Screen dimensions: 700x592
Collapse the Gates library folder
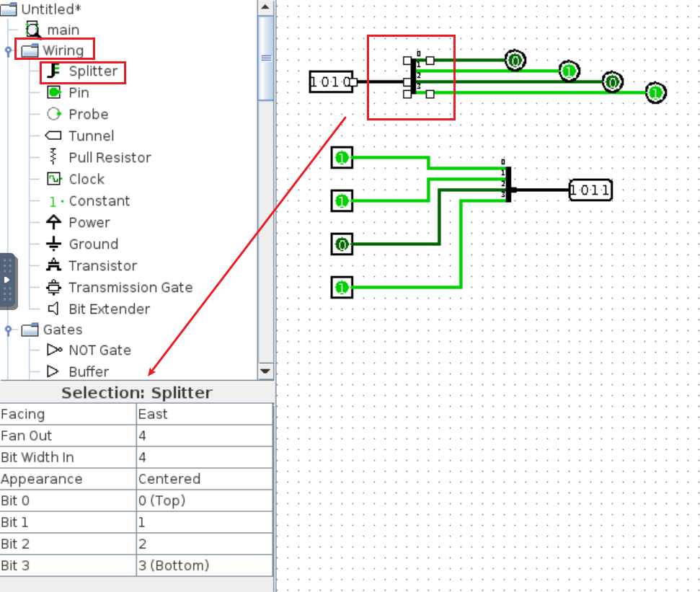coord(9,330)
